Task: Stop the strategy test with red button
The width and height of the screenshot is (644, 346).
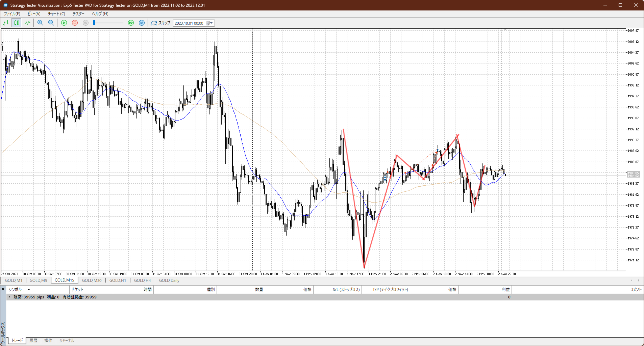Action: (x=75, y=23)
